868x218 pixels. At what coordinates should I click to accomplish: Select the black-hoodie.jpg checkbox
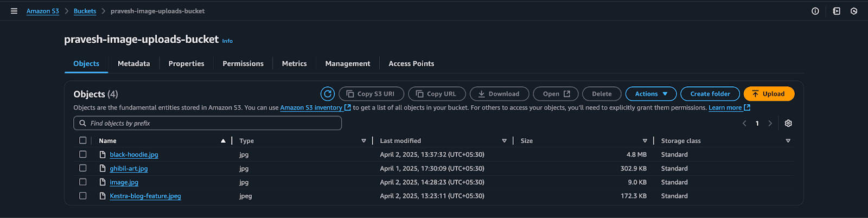[x=83, y=155]
